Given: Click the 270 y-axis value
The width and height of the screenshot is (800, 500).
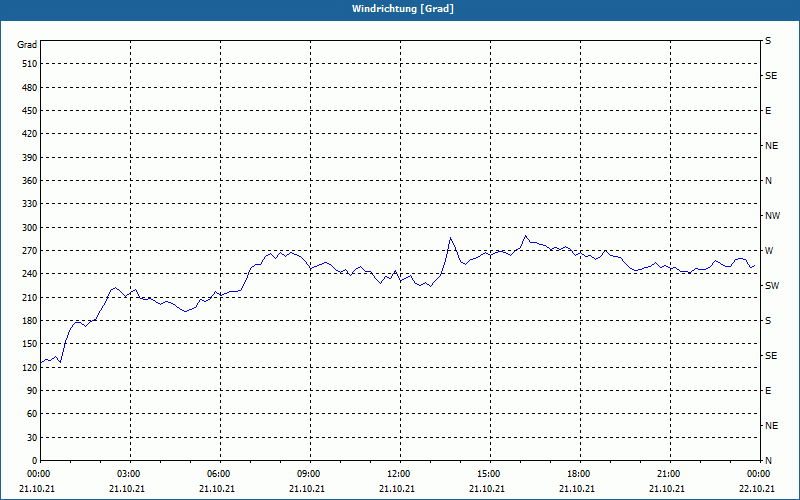Looking at the screenshot, I should 30,251.
